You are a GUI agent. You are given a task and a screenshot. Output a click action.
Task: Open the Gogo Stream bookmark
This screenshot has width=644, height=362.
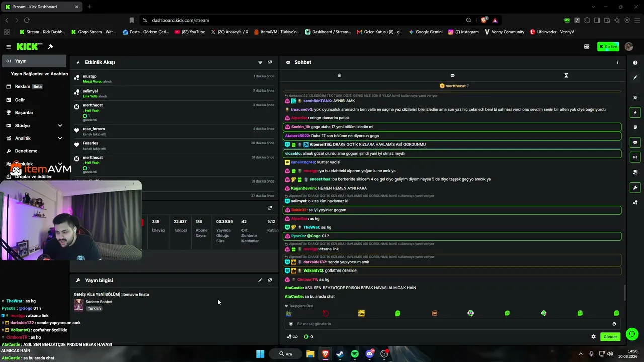[93, 32]
